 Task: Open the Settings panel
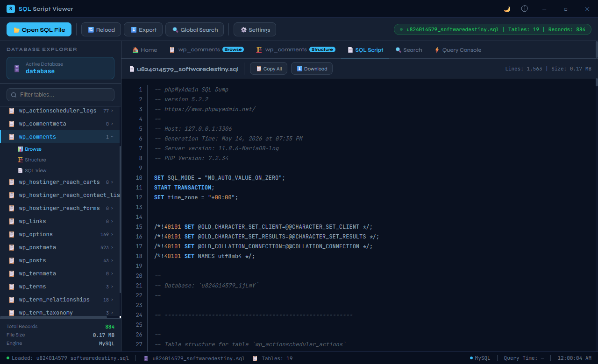pyautogui.click(x=255, y=29)
